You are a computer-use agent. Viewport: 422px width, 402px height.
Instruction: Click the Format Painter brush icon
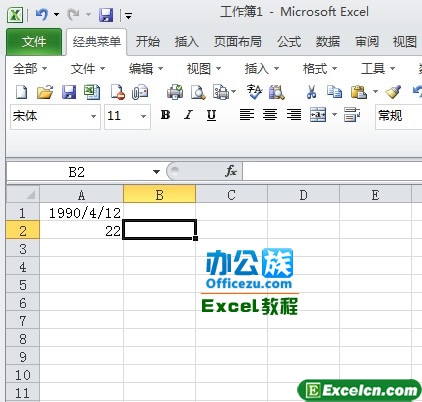(x=393, y=92)
